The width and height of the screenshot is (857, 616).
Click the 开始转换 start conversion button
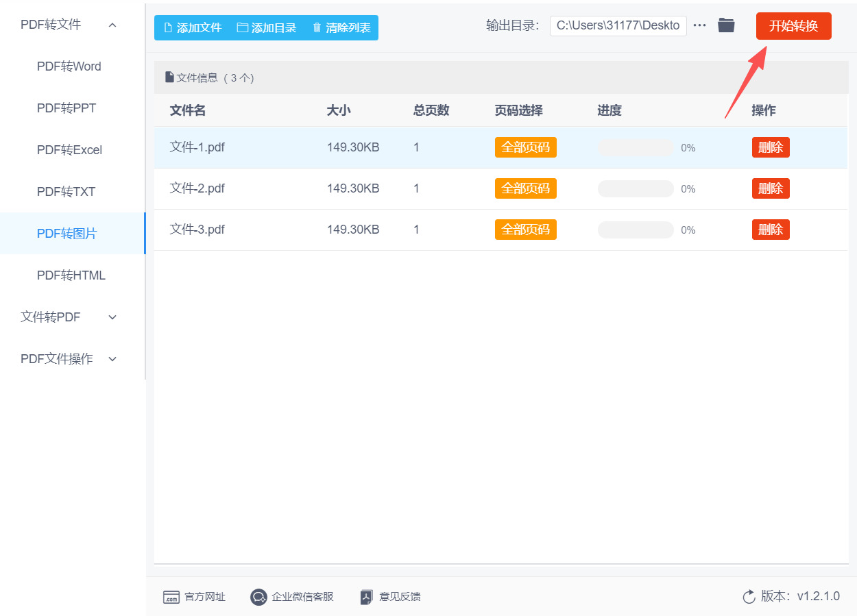click(x=794, y=26)
